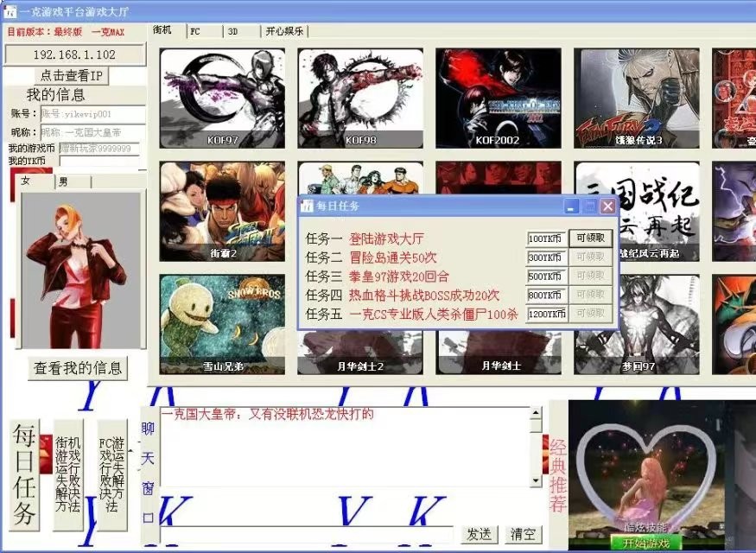Click the chat scrollbar down arrow

point(536,480)
